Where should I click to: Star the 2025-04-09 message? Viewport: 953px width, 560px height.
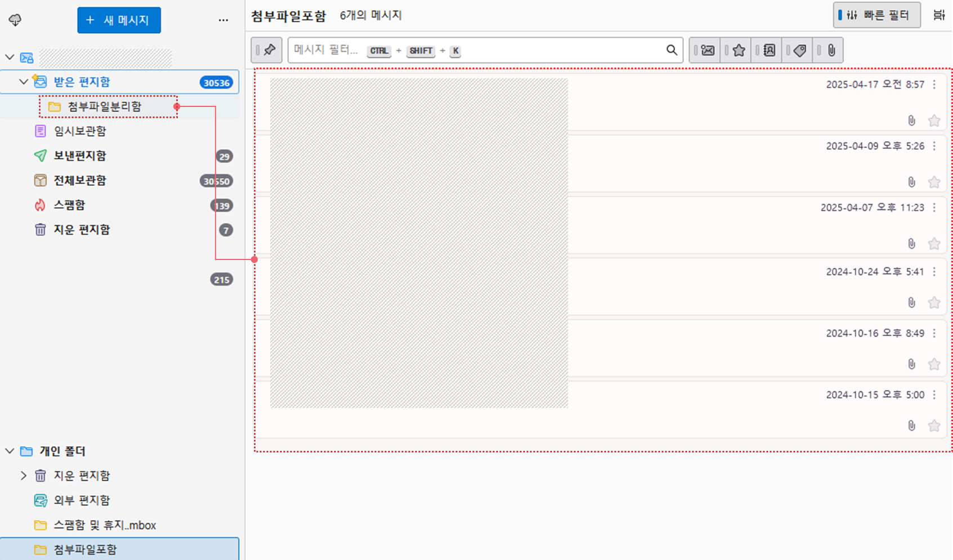(934, 182)
